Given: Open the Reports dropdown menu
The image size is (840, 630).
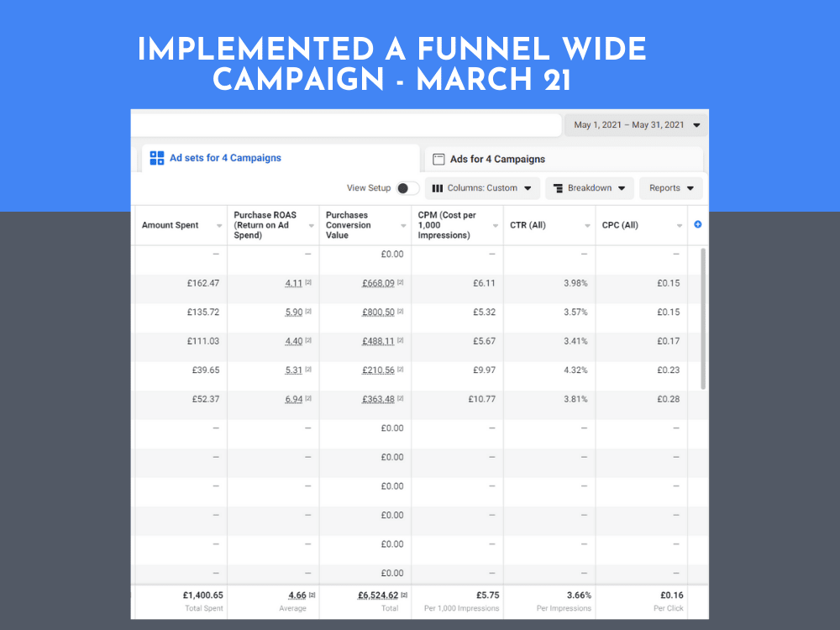Looking at the screenshot, I should coord(671,188).
